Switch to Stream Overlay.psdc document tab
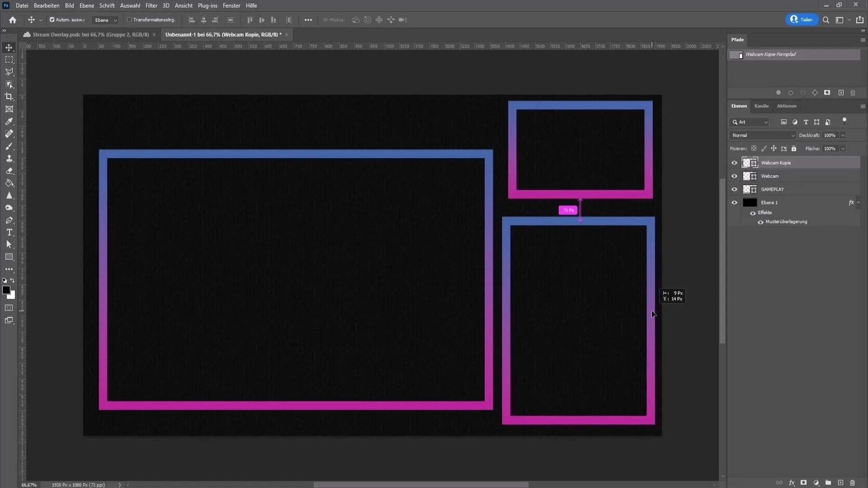Viewport: 868px width, 488px height. click(x=90, y=34)
